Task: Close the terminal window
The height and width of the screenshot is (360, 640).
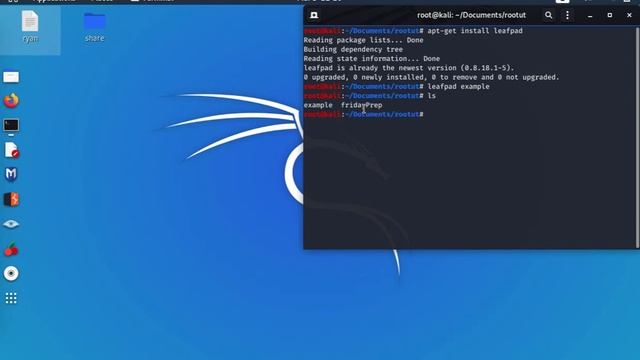Action: (x=629, y=15)
